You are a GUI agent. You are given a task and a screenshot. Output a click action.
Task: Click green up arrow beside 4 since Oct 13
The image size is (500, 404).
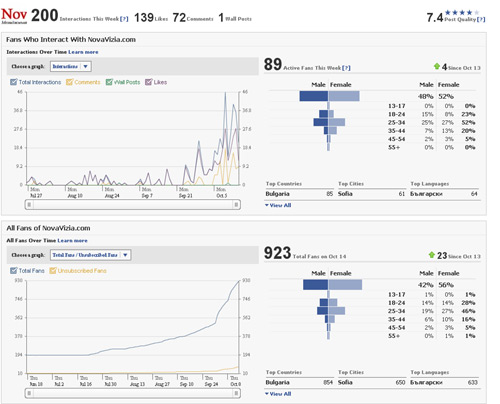[437, 66]
